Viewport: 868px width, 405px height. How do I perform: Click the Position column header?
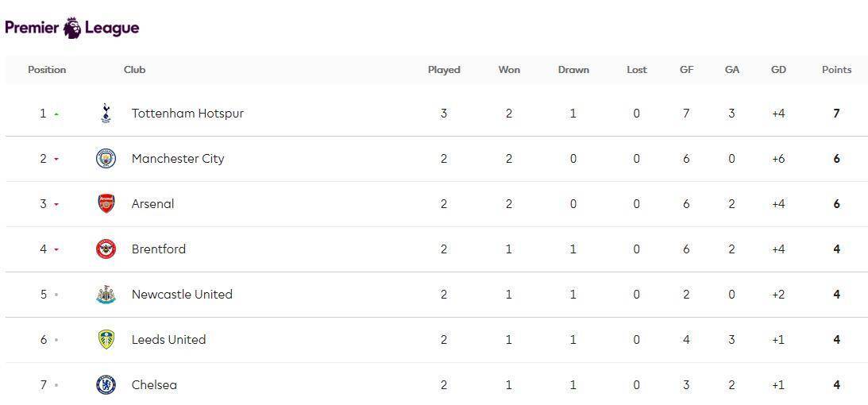(x=47, y=70)
